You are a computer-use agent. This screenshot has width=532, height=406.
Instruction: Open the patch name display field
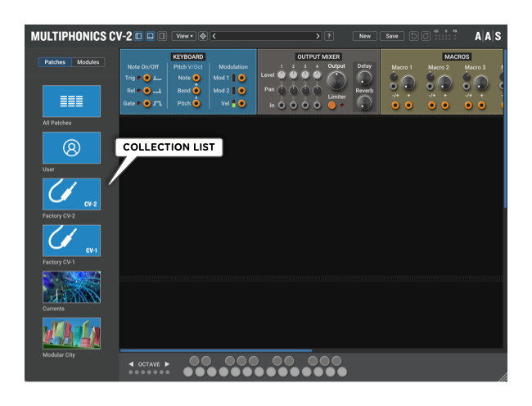point(266,36)
